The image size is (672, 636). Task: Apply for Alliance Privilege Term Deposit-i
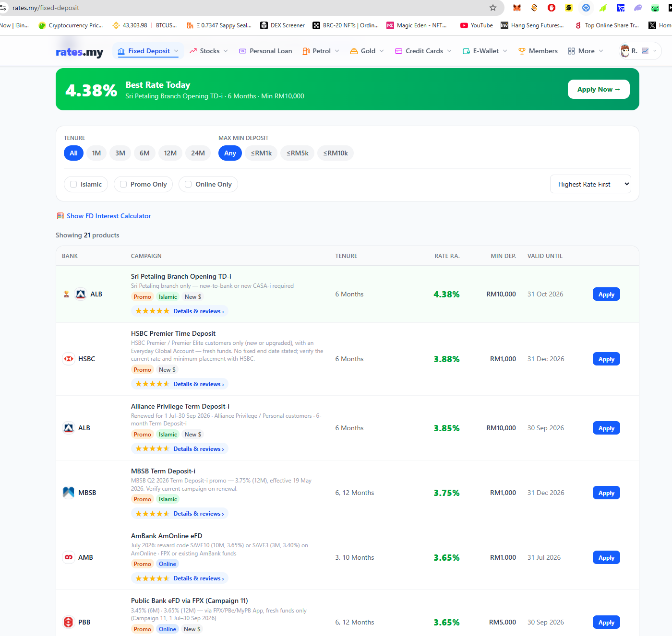(606, 428)
